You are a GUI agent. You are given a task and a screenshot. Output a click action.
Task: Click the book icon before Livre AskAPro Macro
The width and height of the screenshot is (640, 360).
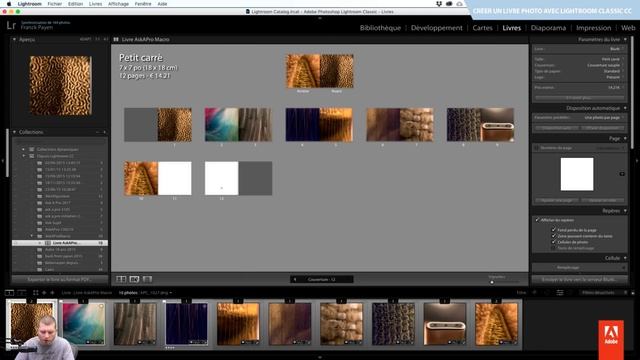coord(116,40)
